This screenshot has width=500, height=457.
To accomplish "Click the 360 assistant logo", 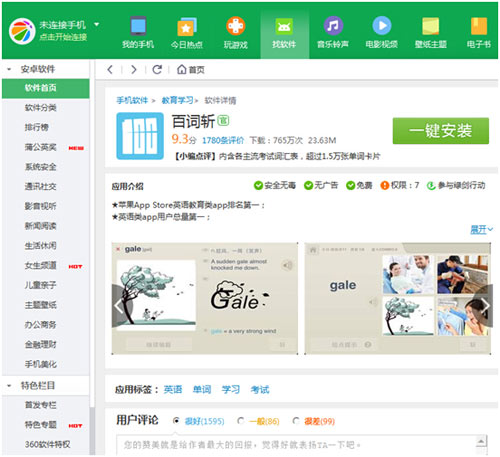I will coord(22,31).
